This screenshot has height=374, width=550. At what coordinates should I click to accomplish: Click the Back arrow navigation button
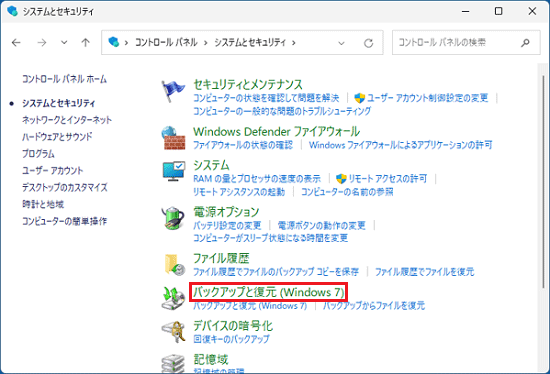pyautogui.click(x=16, y=42)
